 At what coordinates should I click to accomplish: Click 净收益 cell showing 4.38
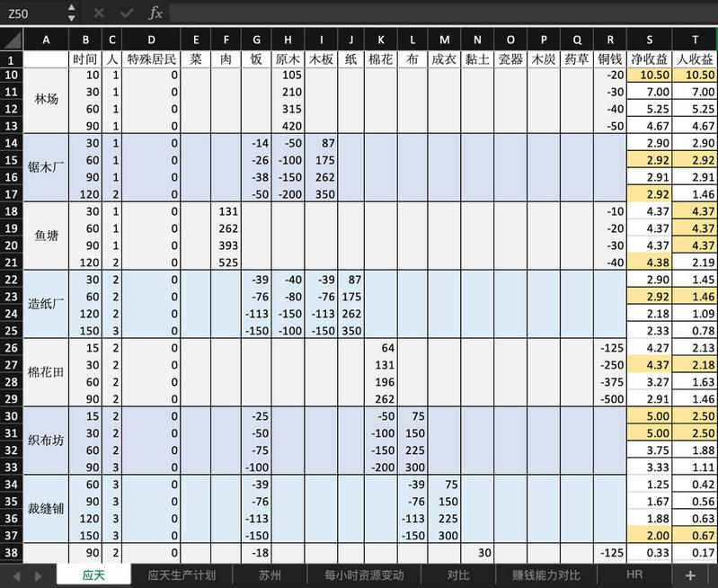click(650, 263)
